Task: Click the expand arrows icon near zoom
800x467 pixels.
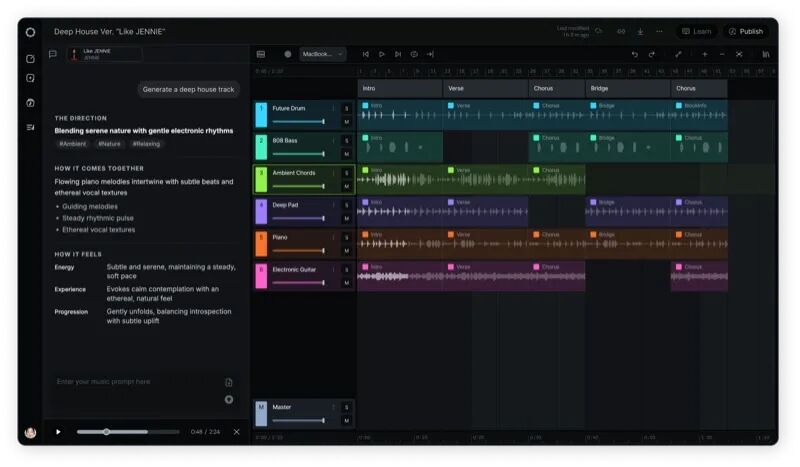Action: pos(678,54)
